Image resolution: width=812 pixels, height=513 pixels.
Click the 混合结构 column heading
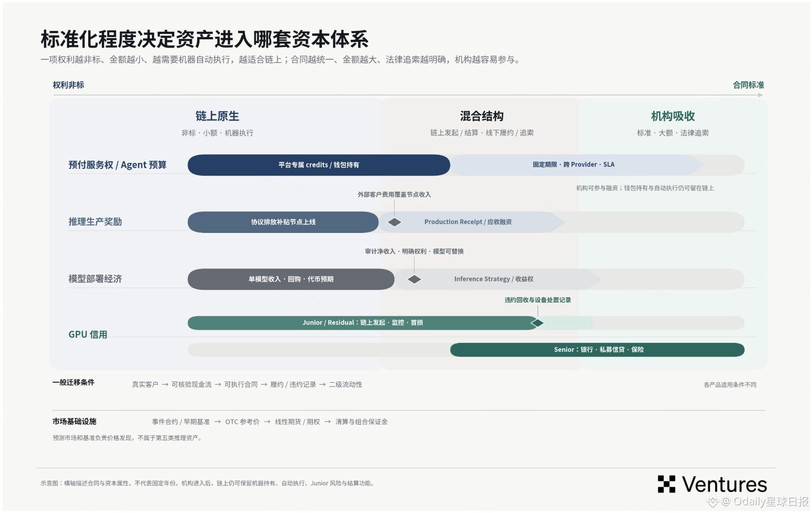482,116
